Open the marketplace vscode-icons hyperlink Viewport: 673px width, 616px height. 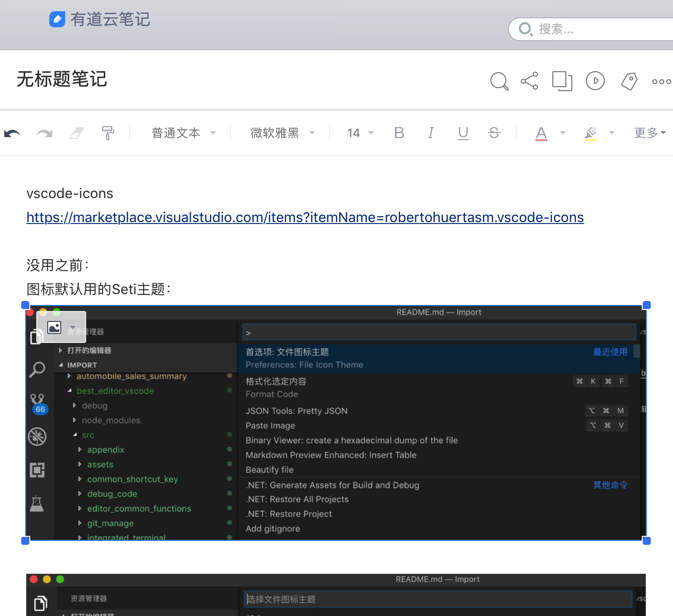pyautogui.click(x=305, y=217)
